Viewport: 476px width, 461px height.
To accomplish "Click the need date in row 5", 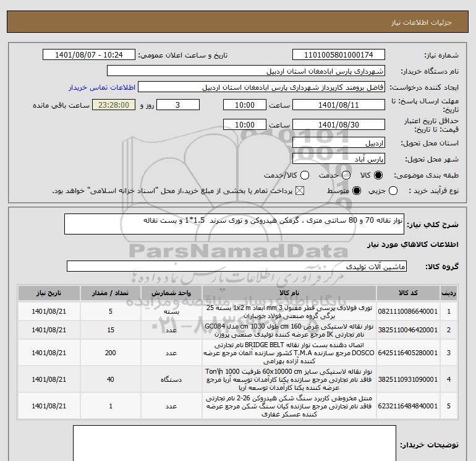I will 49,406.
